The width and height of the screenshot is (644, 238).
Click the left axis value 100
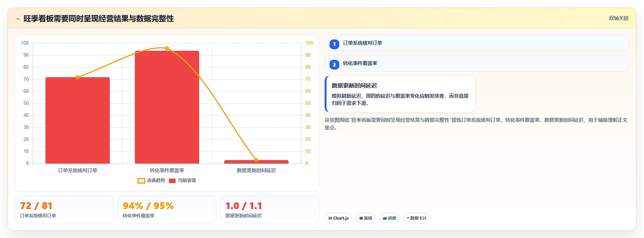25,43
